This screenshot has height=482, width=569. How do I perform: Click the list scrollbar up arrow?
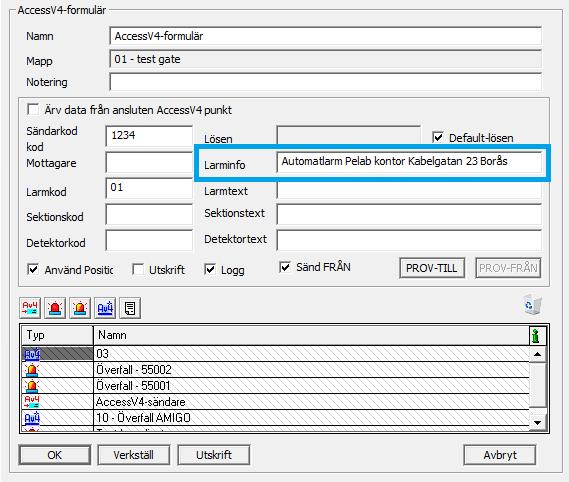538,354
